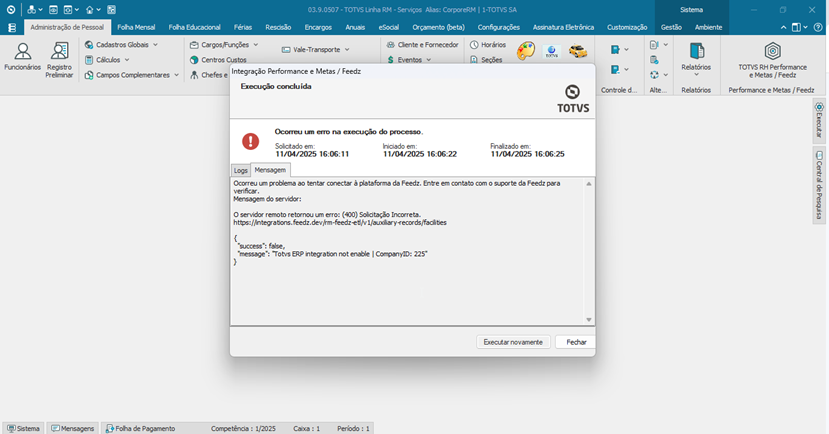Image resolution: width=829 pixels, height=434 pixels.
Task: Click the Centros Custos icon
Action: [x=194, y=60]
